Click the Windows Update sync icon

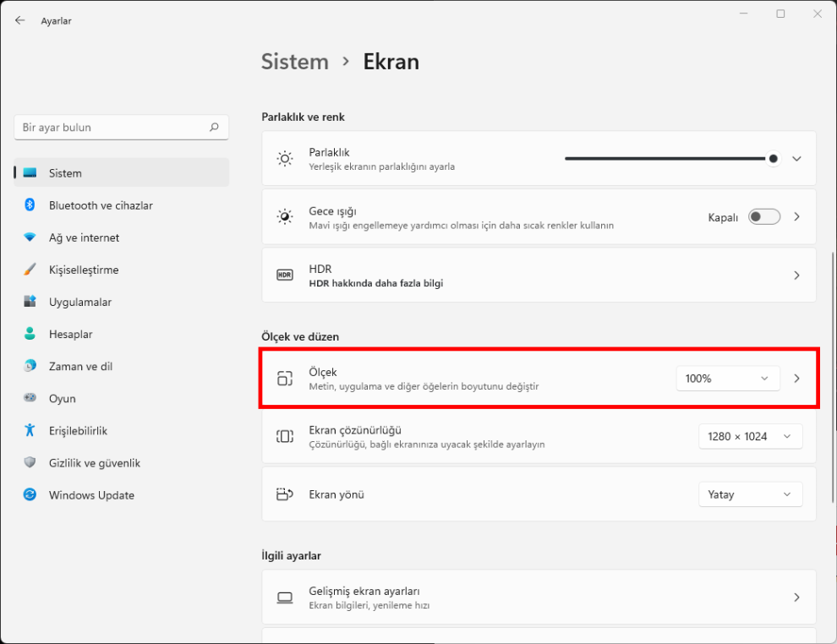(30, 495)
